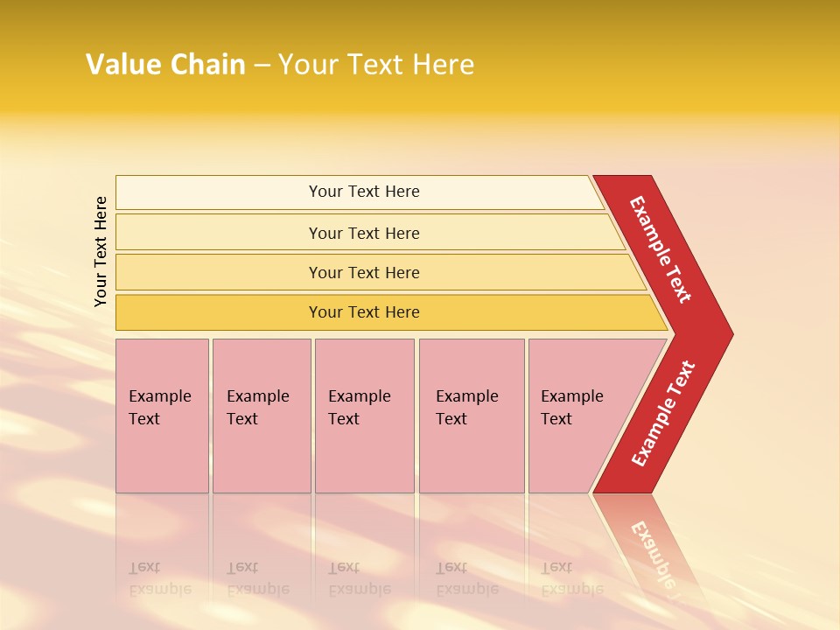The width and height of the screenshot is (840, 630).
Task: Click the mirrored text reflection under first pink box
Action: coord(159,578)
